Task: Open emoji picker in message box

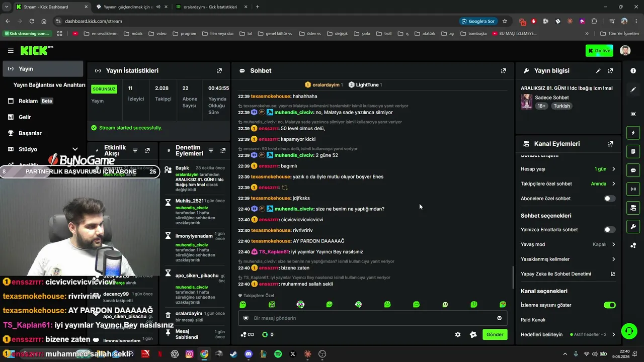Action: pyautogui.click(x=499, y=318)
